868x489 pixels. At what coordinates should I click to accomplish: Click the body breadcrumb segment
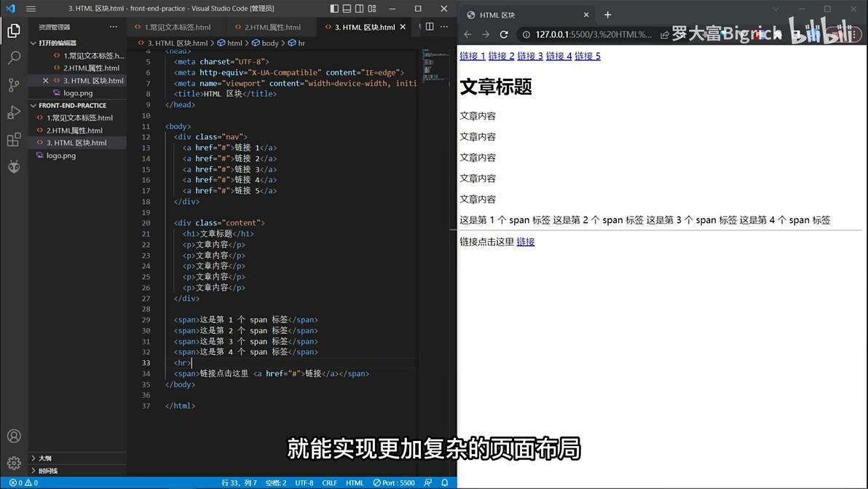tap(265, 43)
